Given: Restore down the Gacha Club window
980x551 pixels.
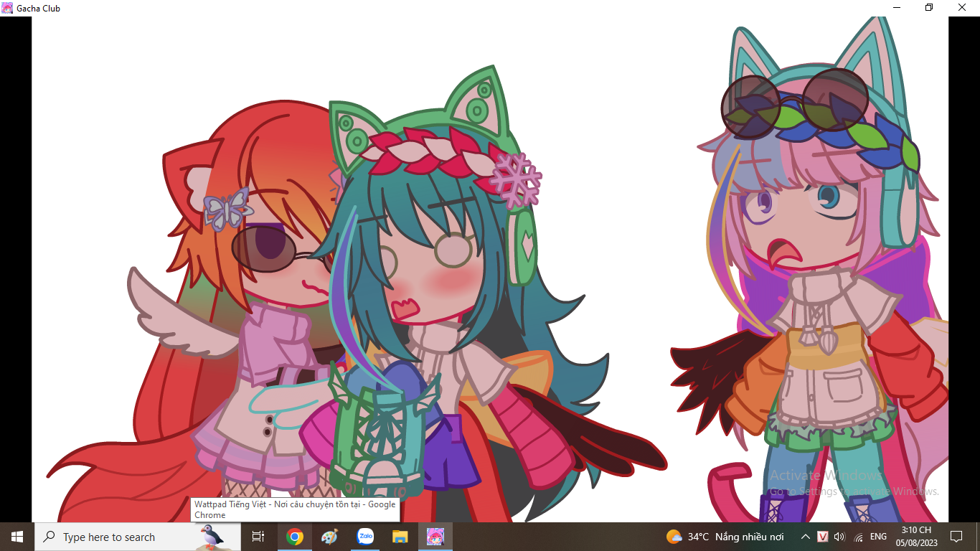Looking at the screenshot, I should 929,8.
